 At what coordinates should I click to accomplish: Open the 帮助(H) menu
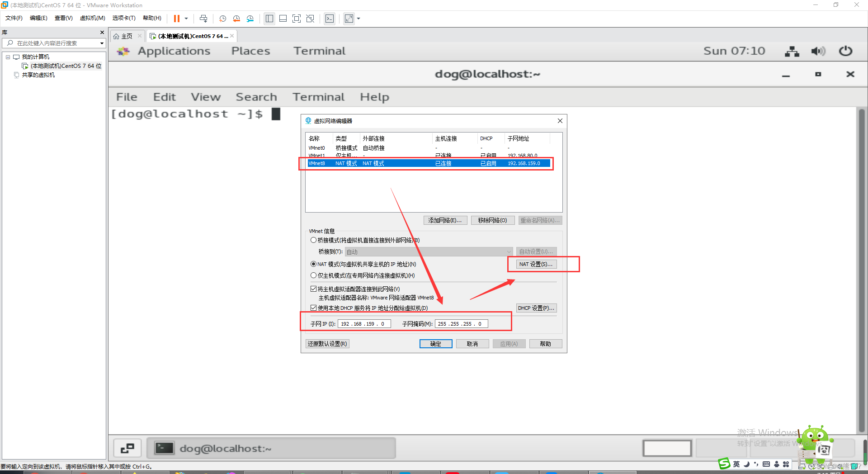tap(152, 18)
